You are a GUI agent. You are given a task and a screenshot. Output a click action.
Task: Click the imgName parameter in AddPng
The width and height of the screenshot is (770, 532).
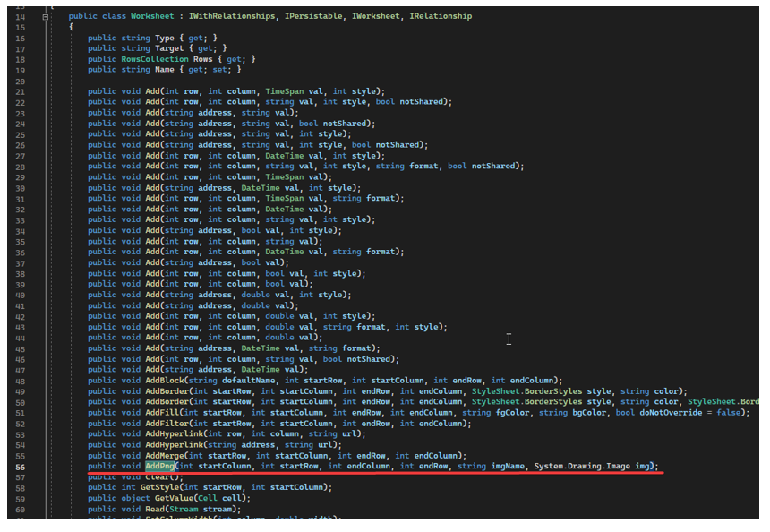508,466
